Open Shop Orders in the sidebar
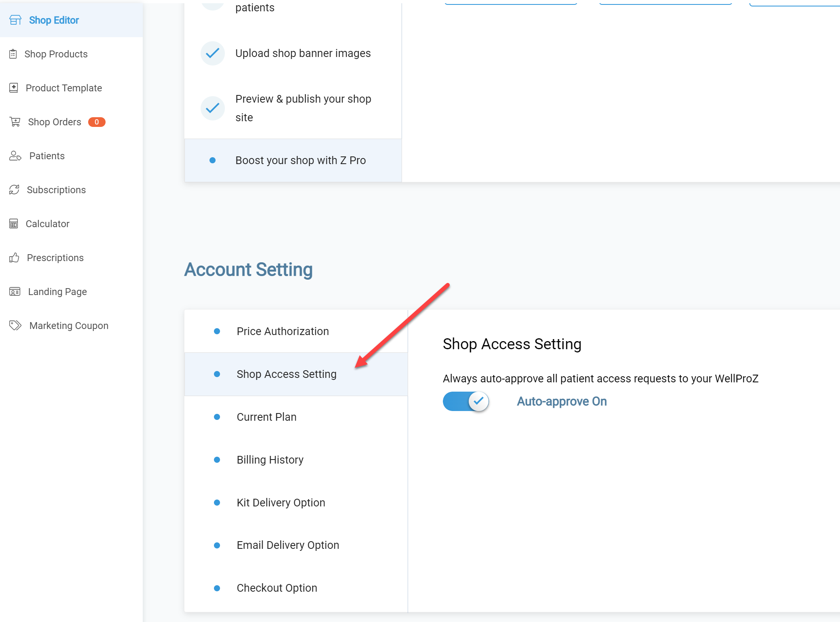 click(71, 122)
